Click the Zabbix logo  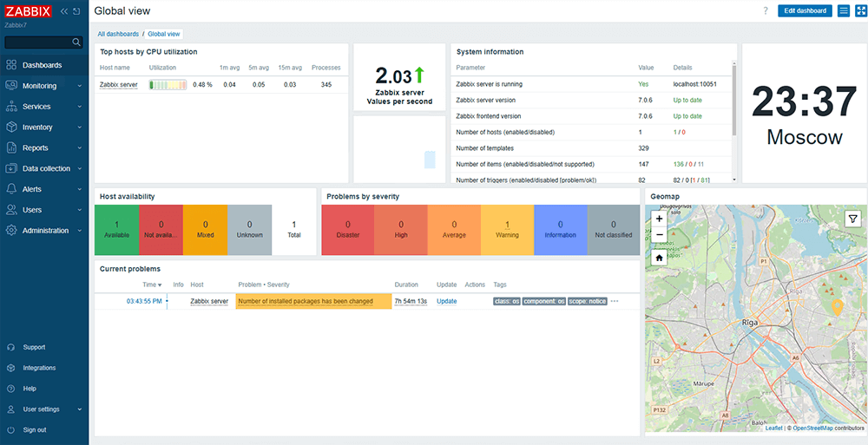[29, 11]
